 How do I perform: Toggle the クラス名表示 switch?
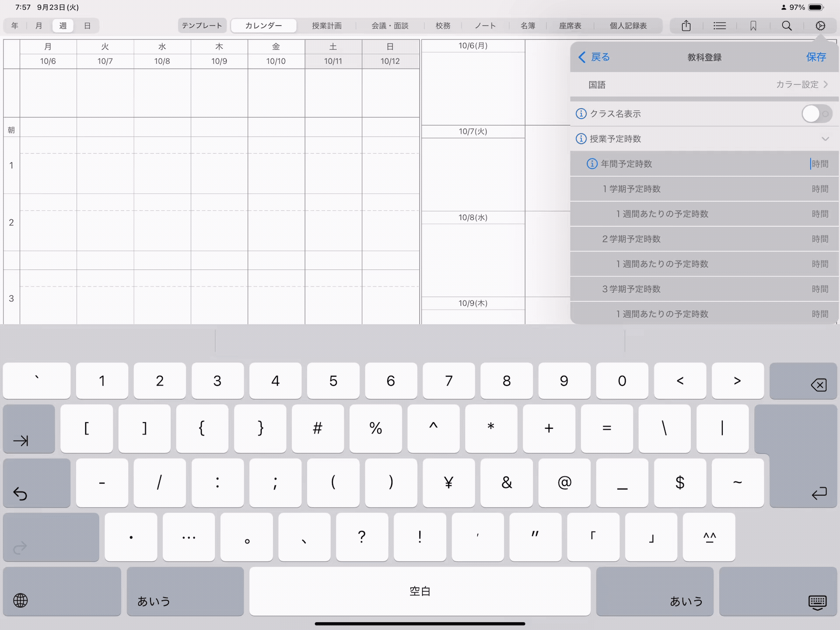tap(816, 114)
